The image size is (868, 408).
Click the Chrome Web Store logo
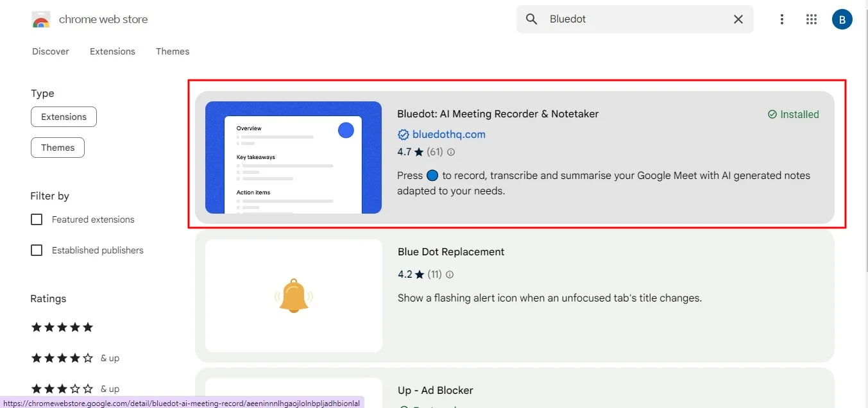40,20
